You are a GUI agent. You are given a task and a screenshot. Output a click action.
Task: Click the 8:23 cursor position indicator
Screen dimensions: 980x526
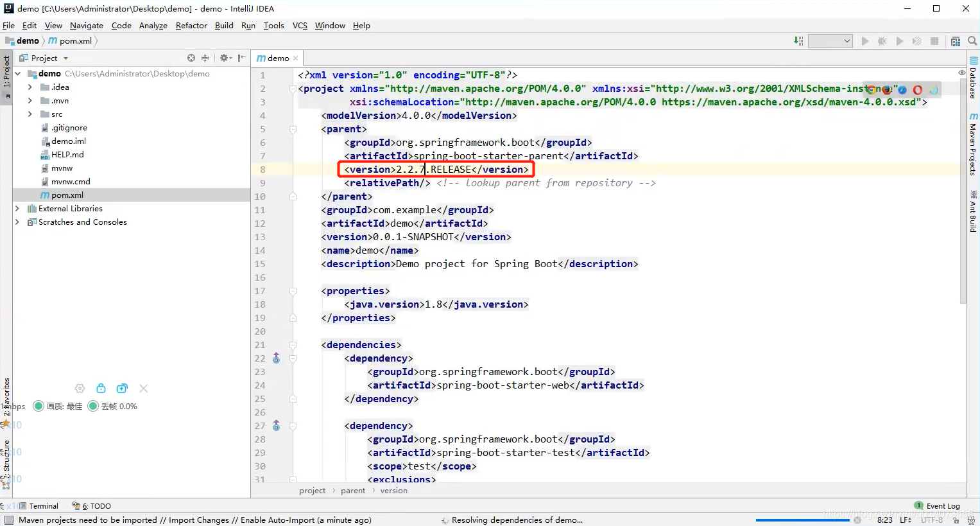(885, 520)
